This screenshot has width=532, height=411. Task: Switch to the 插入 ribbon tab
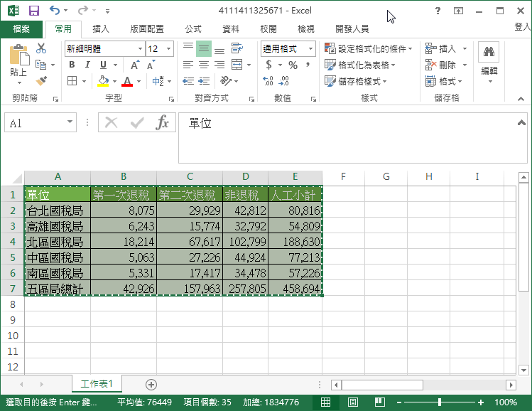(x=101, y=29)
